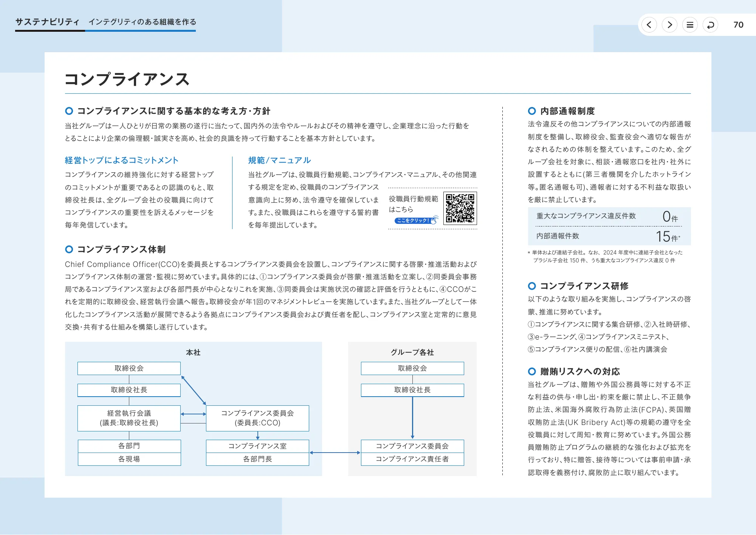756x535 pixels.
Task: Expand the 各部門長 box in the diagram
Action: point(257,459)
